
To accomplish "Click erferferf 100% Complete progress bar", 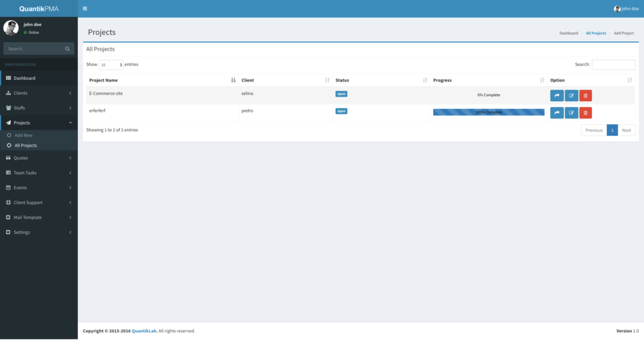I will coord(489,112).
